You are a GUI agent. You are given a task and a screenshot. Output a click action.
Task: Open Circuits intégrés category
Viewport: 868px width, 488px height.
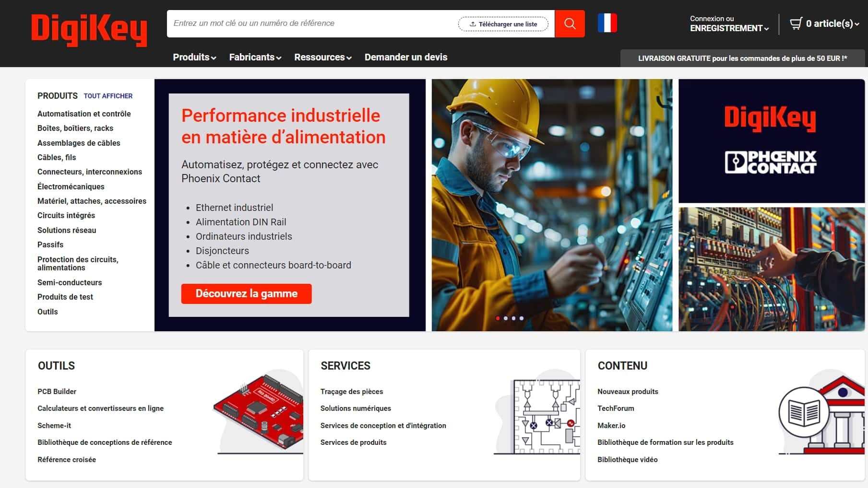66,215
